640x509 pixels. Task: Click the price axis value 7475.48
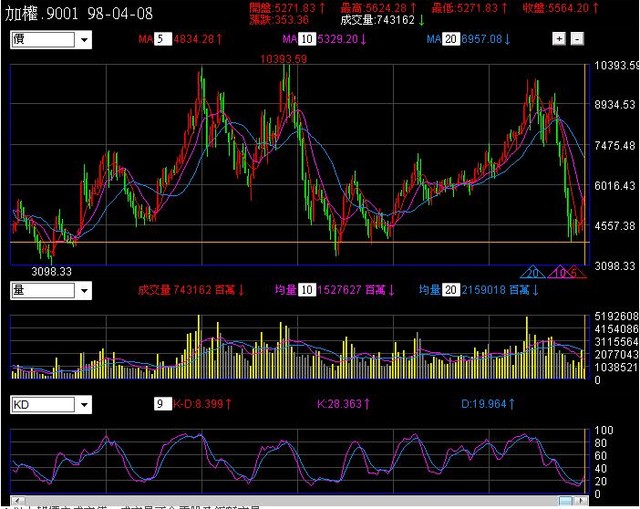coord(615,145)
